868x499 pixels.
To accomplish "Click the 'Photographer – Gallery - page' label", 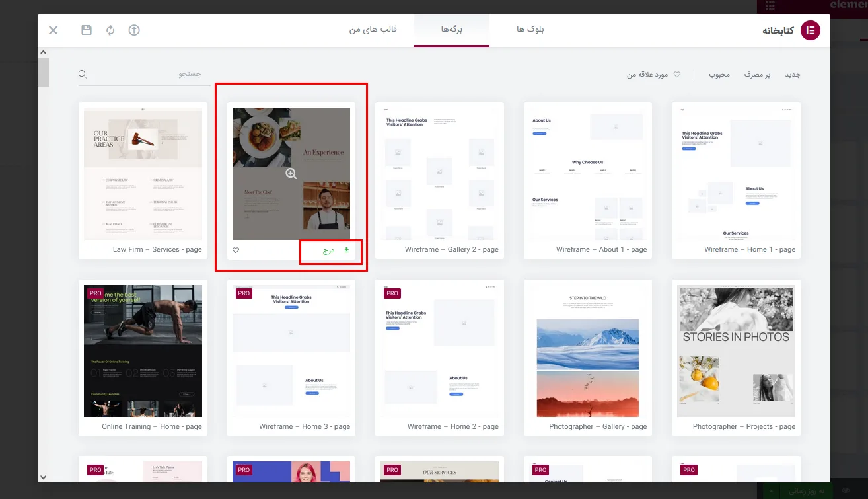I will [598, 427].
